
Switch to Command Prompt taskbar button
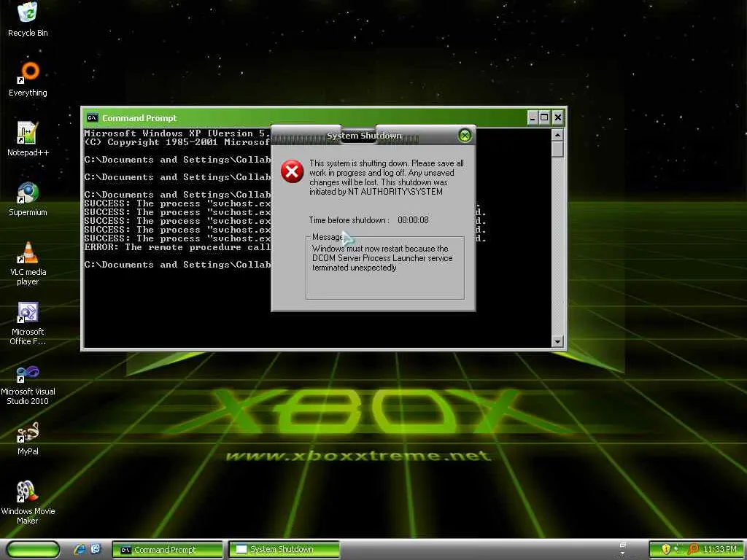167,550
